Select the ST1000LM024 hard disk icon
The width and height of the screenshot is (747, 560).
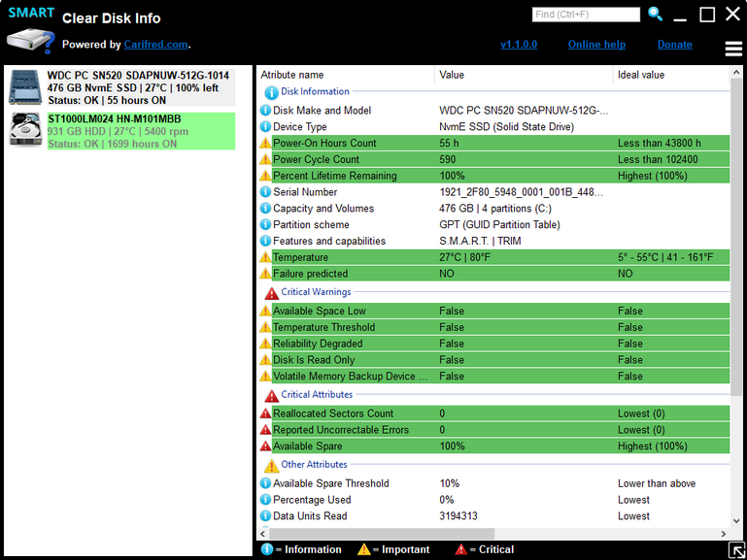click(x=25, y=130)
